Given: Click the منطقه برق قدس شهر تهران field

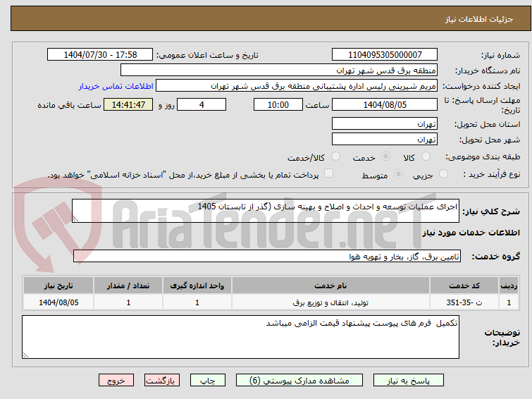Looking at the screenshot, I should point(279,70).
